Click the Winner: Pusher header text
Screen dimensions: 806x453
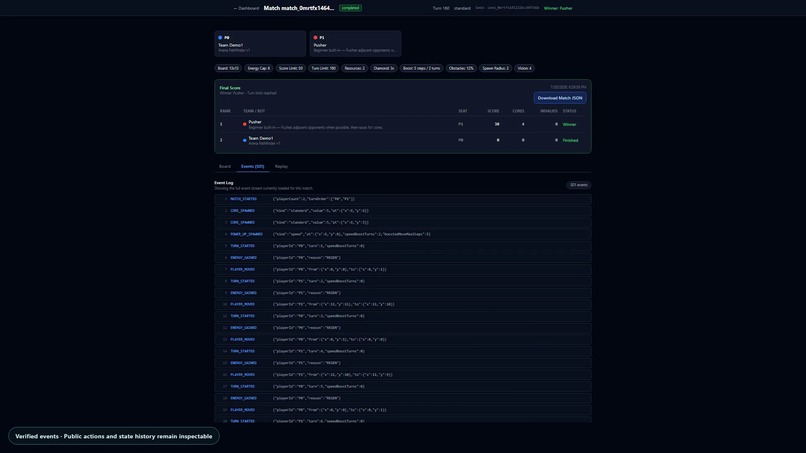[558, 8]
